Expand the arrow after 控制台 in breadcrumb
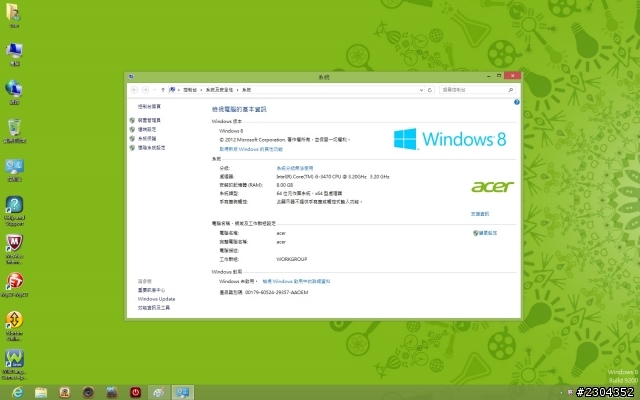The height and width of the screenshot is (400, 640). click(x=201, y=90)
